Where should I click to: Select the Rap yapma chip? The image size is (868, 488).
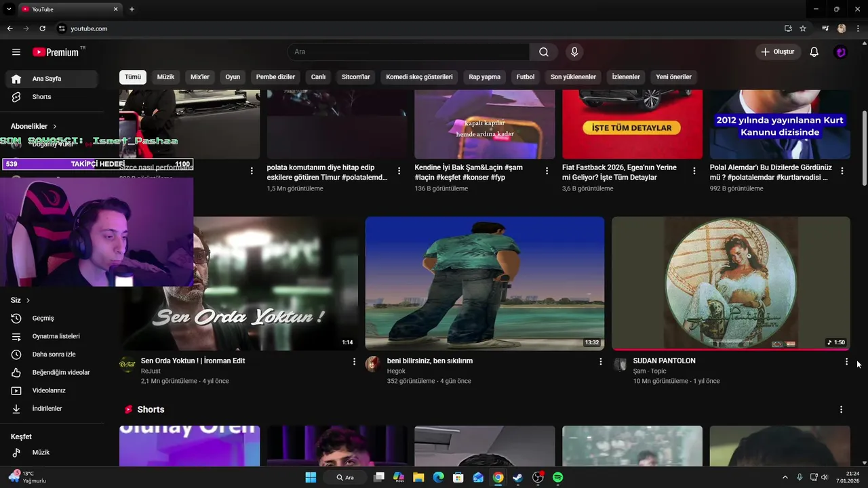484,77
